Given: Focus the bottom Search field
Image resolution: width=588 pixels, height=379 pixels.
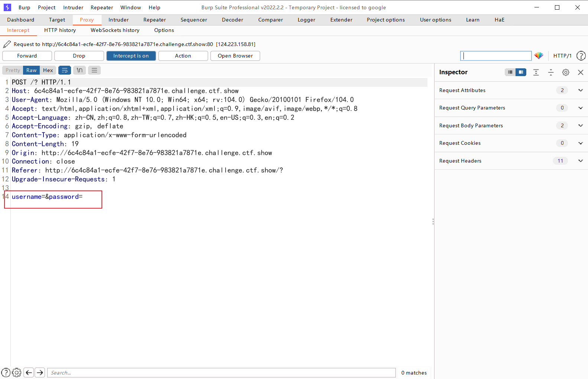Looking at the screenshot, I should tap(222, 373).
